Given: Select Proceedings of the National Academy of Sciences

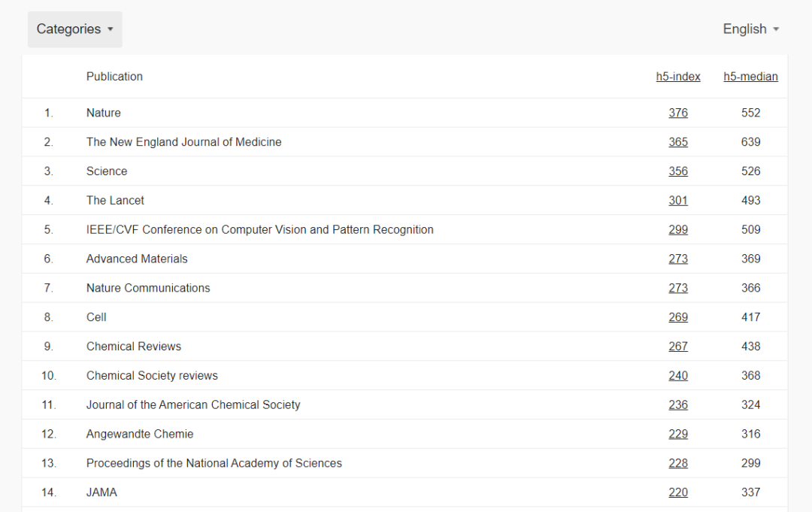Looking at the screenshot, I should [x=214, y=463].
